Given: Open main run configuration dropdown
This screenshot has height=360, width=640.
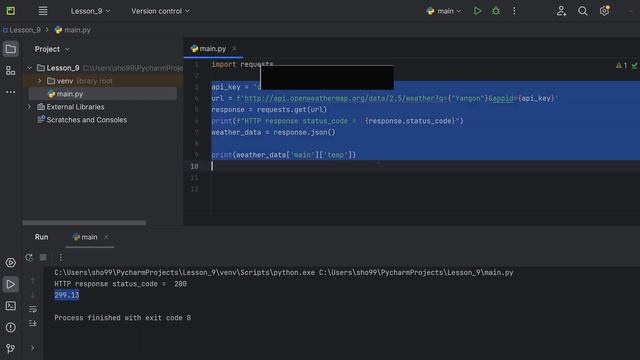Looking at the screenshot, I should click(x=444, y=11).
